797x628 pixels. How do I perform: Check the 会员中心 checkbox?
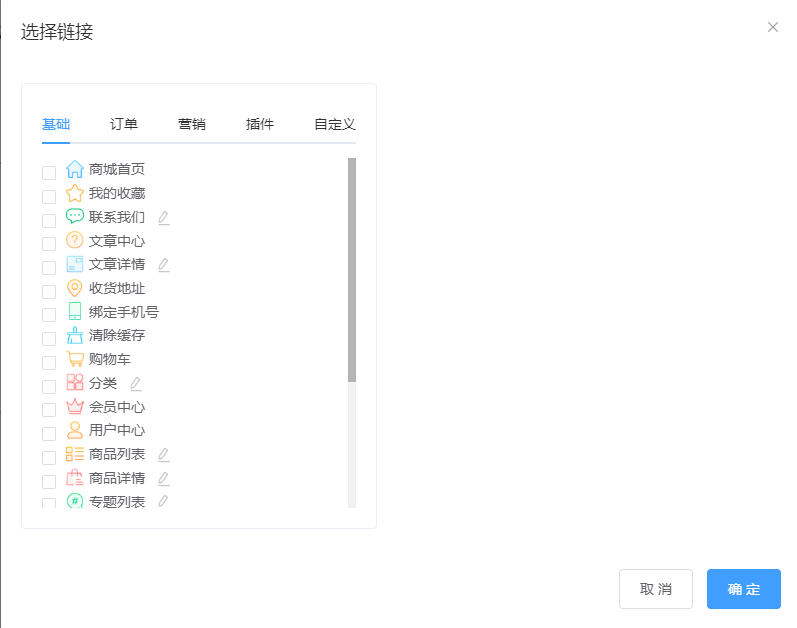click(x=49, y=410)
